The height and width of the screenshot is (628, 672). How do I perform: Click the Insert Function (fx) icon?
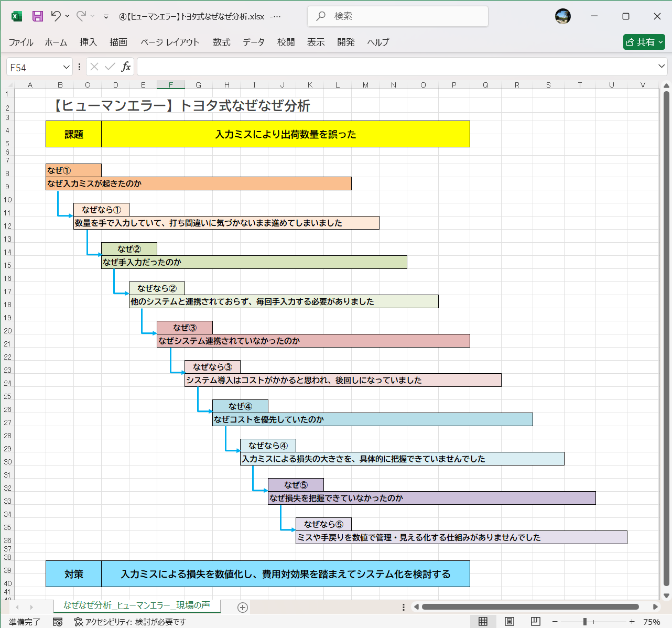click(x=126, y=66)
